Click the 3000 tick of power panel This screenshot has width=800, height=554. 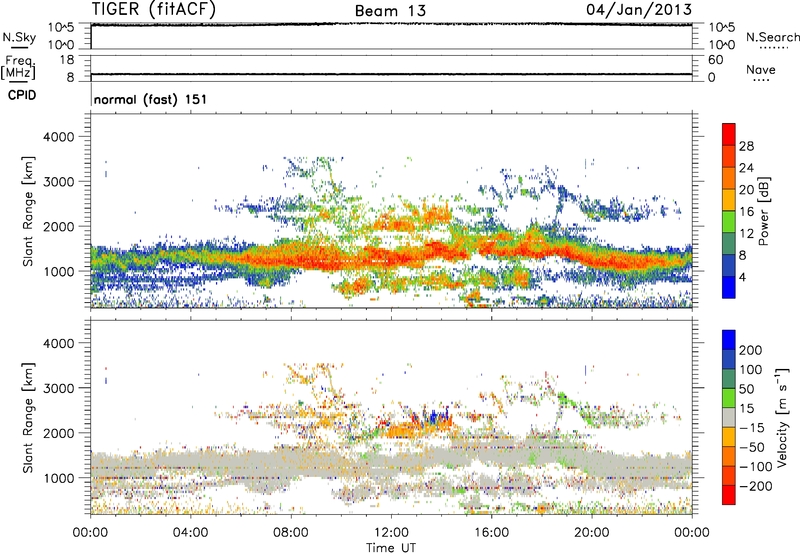(58, 182)
